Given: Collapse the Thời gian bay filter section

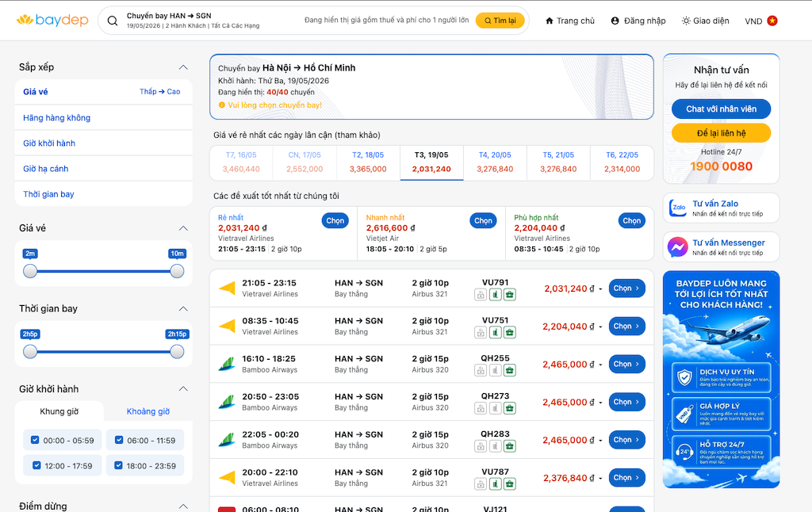Looking at the screenshot, I should [183, 308].
